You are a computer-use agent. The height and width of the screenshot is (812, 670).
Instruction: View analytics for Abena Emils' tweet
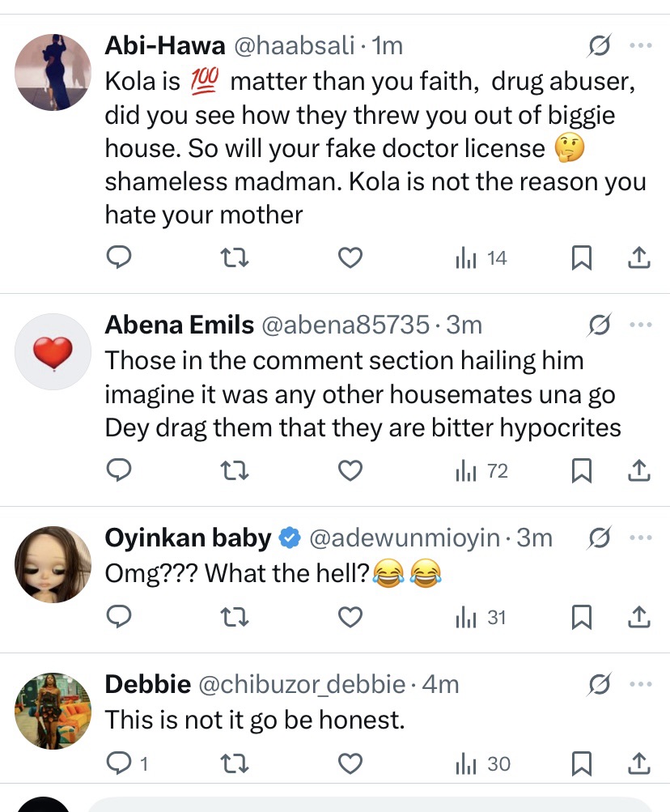pos(481,470)
